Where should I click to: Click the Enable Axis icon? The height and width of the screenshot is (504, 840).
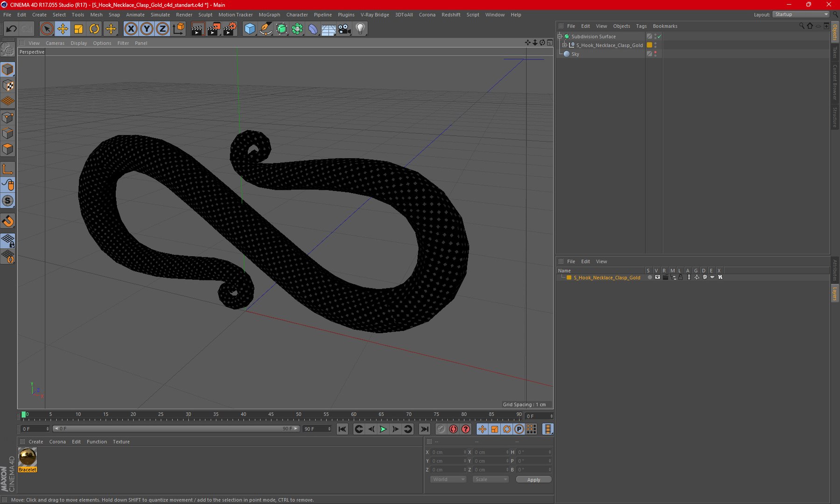coord(8,169)
